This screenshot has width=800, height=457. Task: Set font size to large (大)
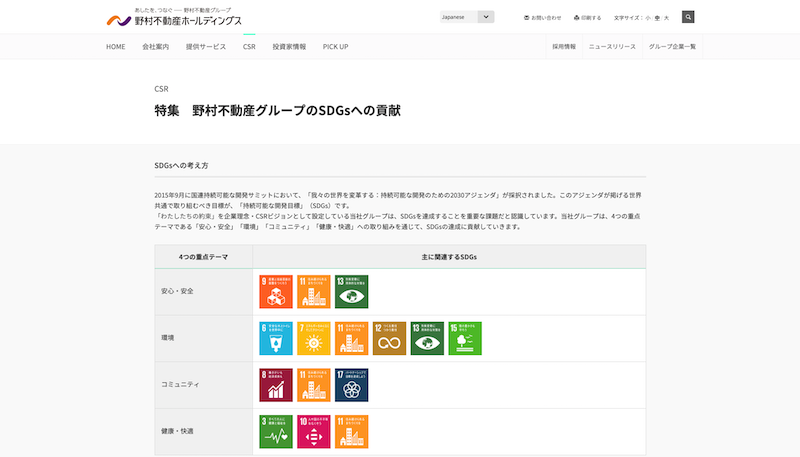point(666,18)
